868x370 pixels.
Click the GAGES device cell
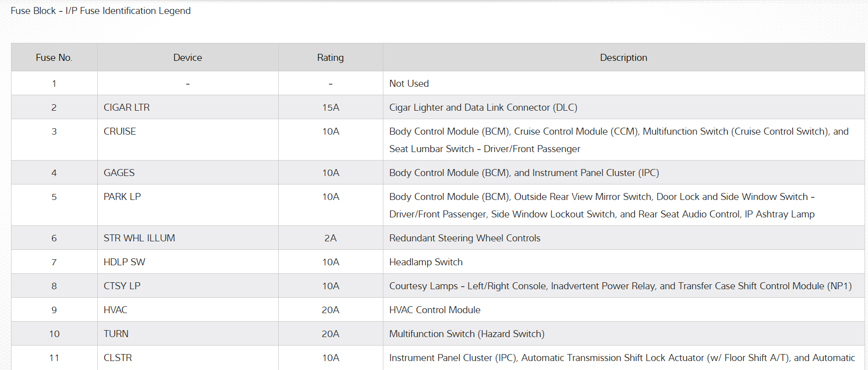click(x=119, y=173)
